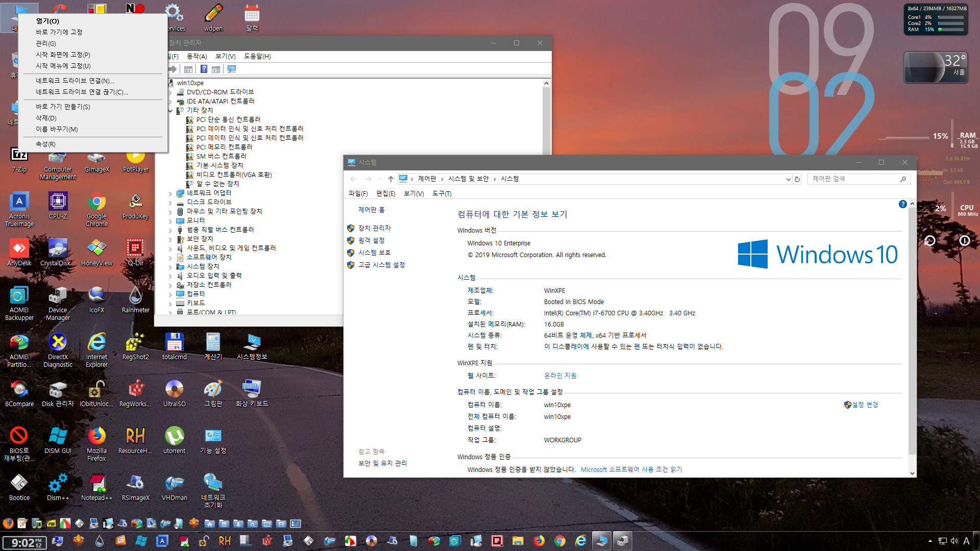Viewport: 980px width, 551px height.
Task: Click 시스템 및 보안 in the breadcrumb path
Action: click(468, 179)
